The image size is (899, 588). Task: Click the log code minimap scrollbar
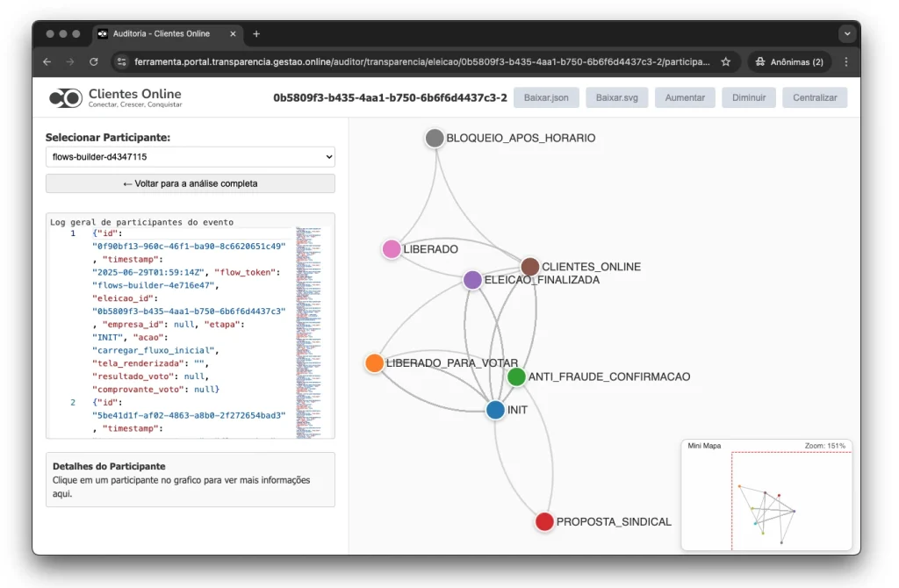click(308, 329)
